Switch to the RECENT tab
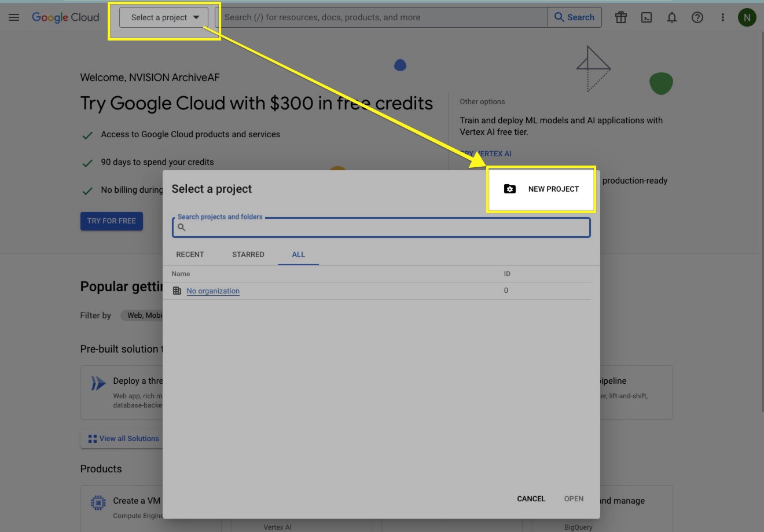 click(190, 255)
